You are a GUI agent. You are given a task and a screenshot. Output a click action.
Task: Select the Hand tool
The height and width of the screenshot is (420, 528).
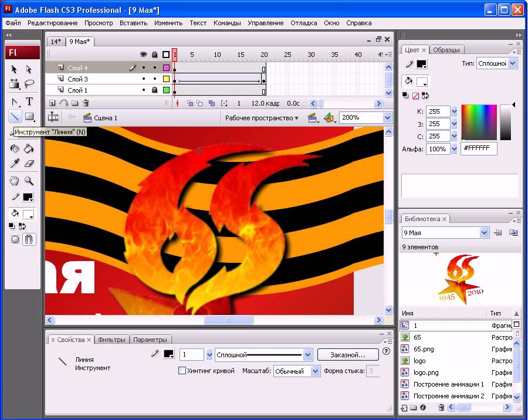[x=14, y=181]
